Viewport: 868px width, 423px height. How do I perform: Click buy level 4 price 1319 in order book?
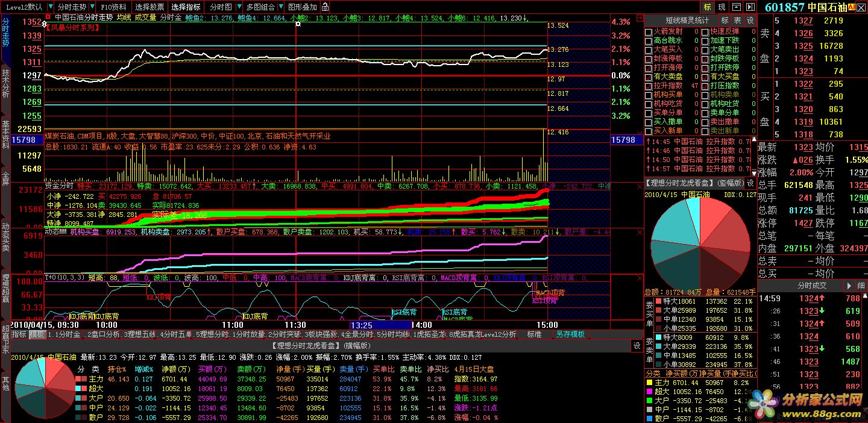(803, 122)
